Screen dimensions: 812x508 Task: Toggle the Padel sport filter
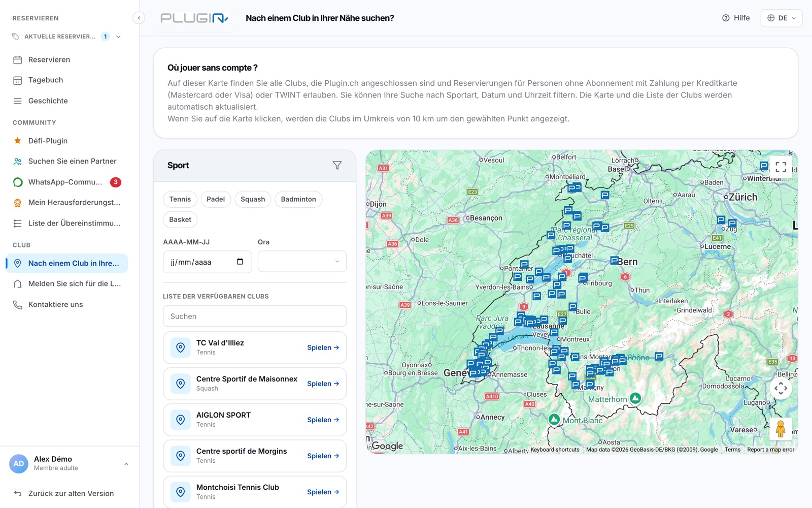216,199
